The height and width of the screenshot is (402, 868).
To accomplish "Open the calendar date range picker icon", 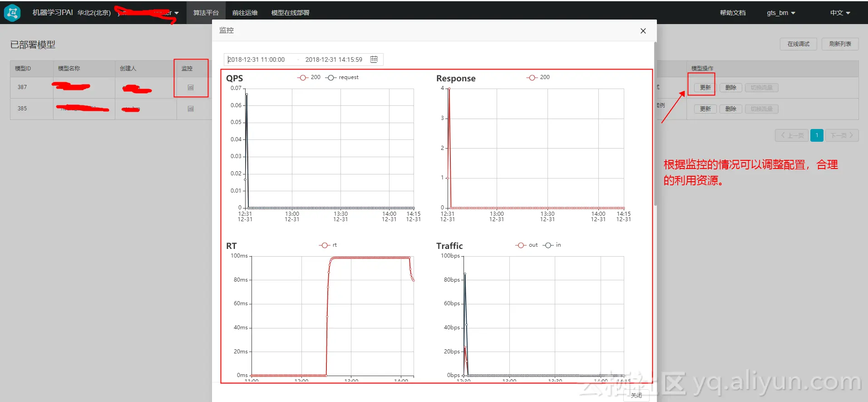I will click(374, 60).
